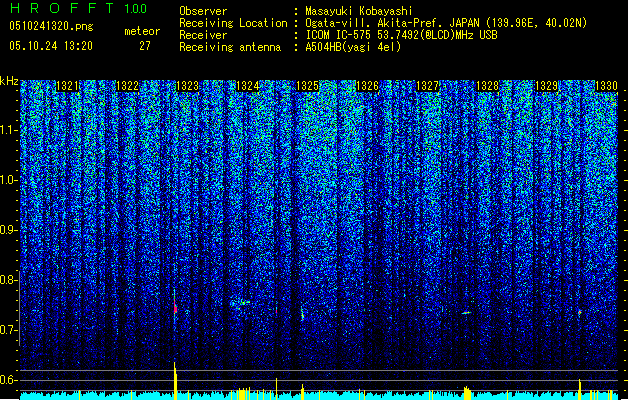Click the HROFFT 1.0.0 title text
This screenshot has height=400, width=629.
point(78,8)
